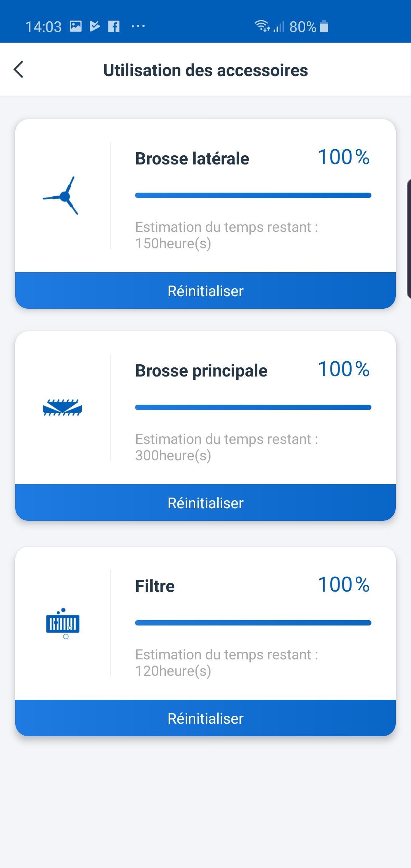The image size is (411, 868).
Task: Tap the battery icon in status bar
Action: tap(324, 26)
